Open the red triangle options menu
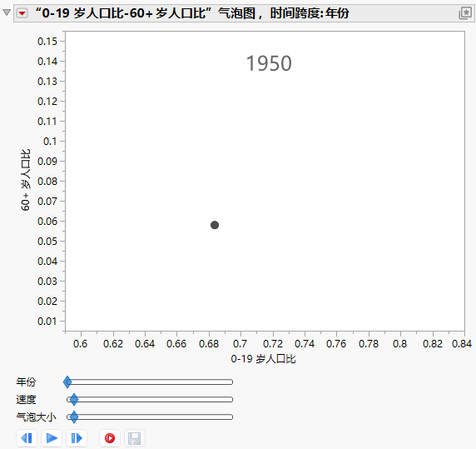Viewport: 476px width, 449px height. [x=22, y=13]
